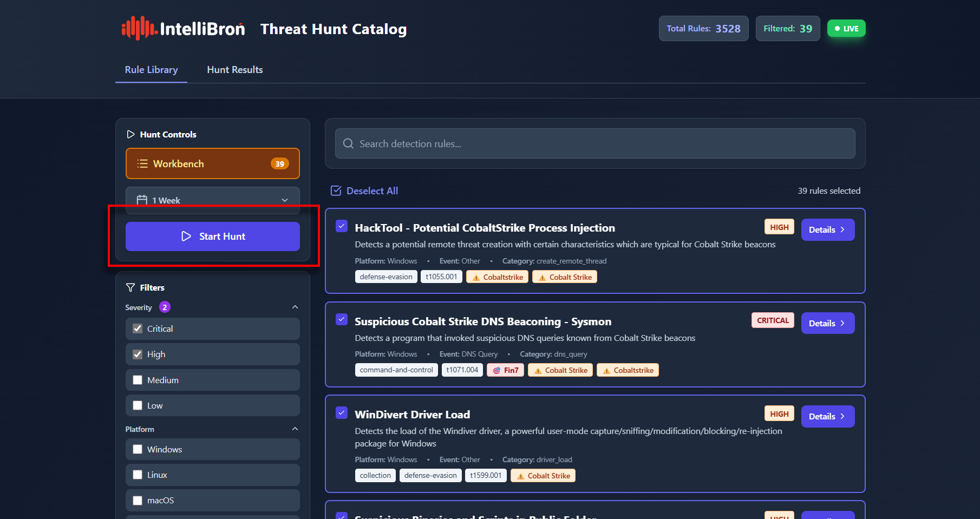Click the Deselect All checkbox icon

[x=336, y=191]
